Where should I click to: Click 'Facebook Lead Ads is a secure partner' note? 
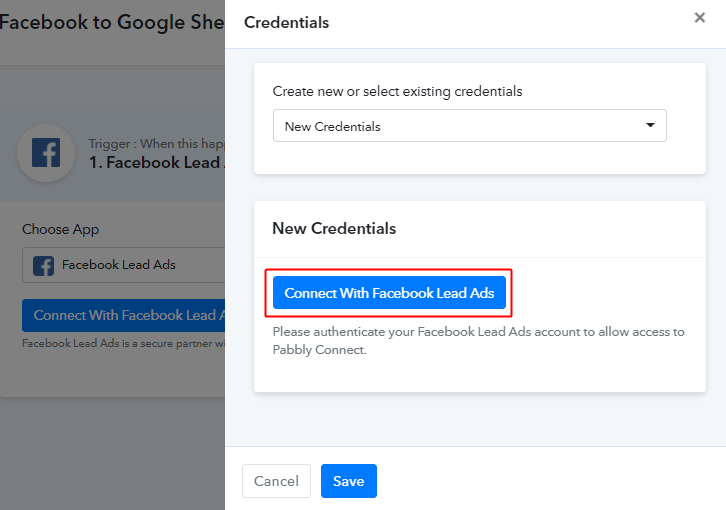[x=124, y=343]
